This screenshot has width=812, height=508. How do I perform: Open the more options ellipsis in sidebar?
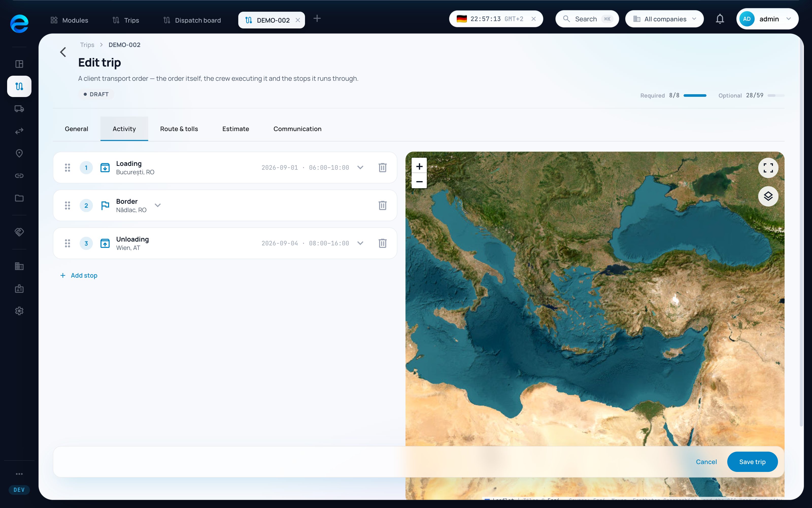(19, 474)
